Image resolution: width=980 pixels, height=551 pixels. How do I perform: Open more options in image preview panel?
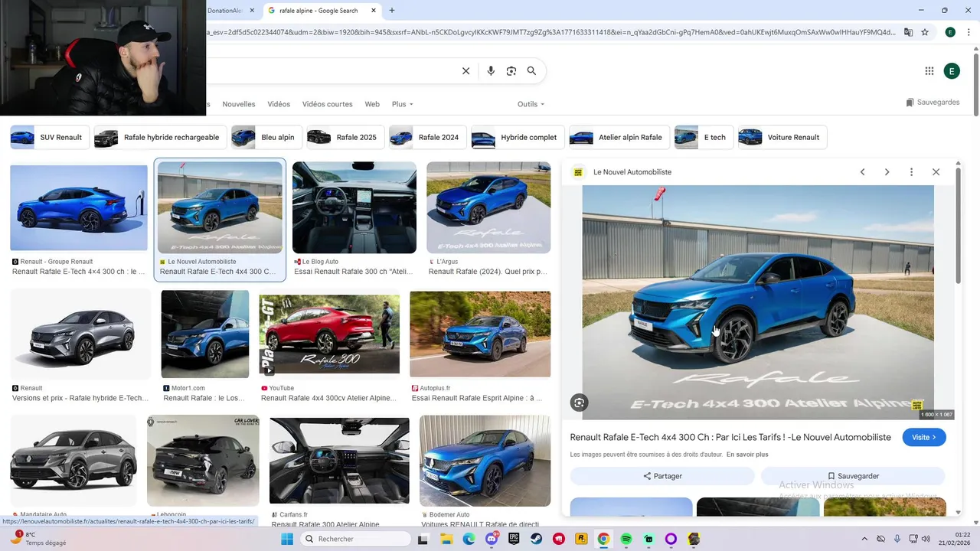(x=911, y=172)
